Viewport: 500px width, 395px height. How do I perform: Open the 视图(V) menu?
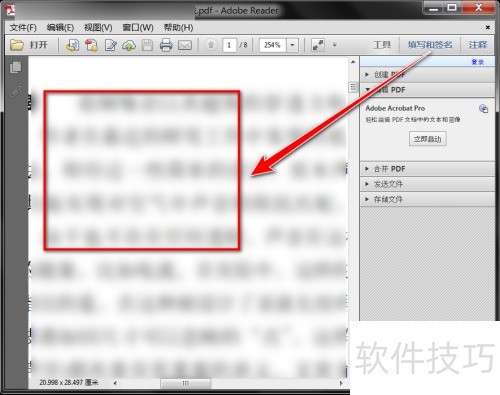coord(98,27)
